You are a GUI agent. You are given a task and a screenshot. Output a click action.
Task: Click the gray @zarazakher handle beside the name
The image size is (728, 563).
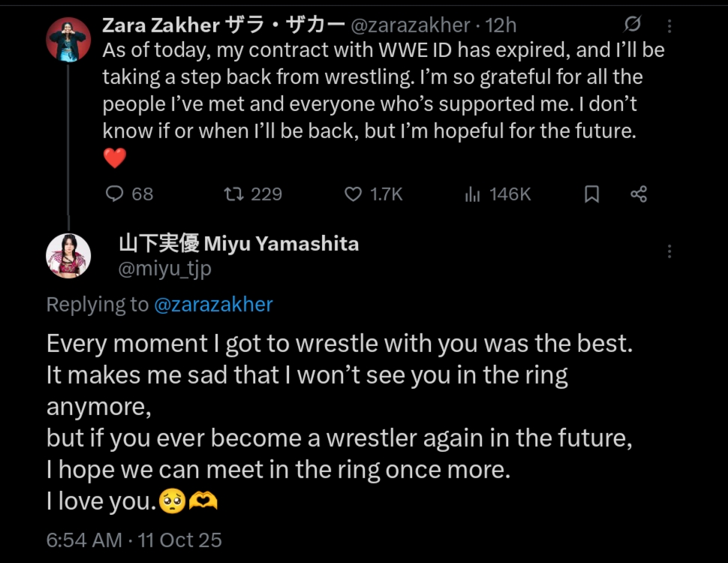point(410,26)
